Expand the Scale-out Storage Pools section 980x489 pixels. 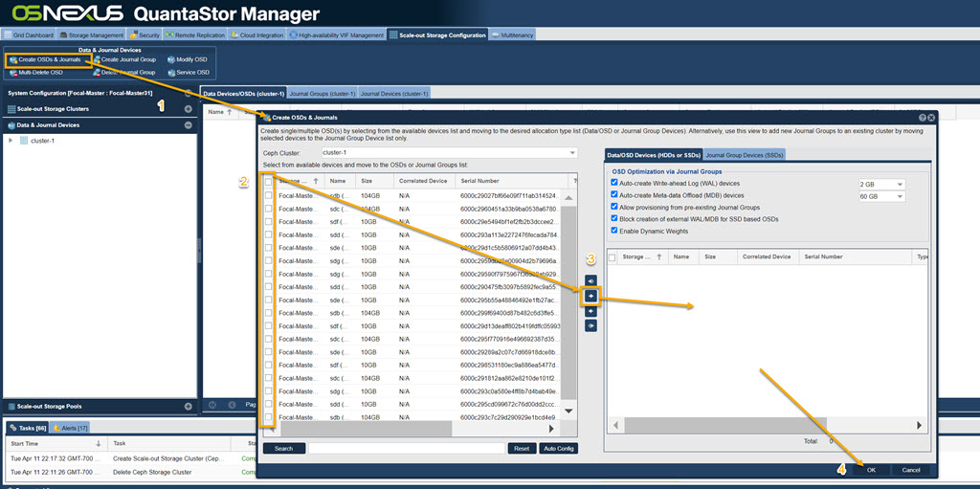189,407
